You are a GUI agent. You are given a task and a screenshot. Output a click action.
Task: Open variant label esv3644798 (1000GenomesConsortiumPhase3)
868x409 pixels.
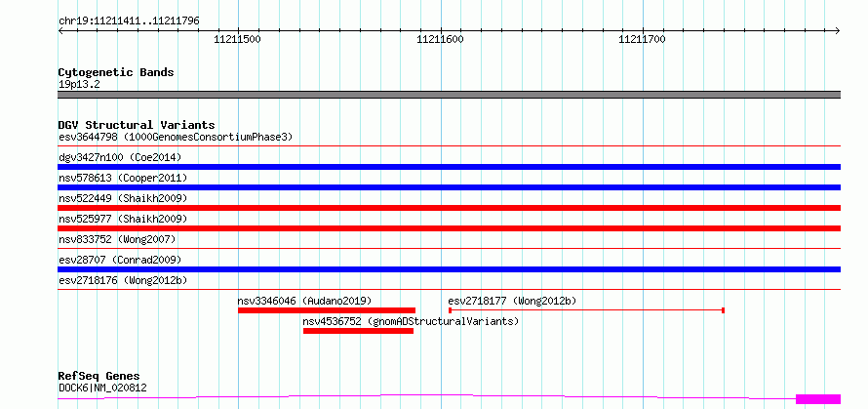point(176,137)
